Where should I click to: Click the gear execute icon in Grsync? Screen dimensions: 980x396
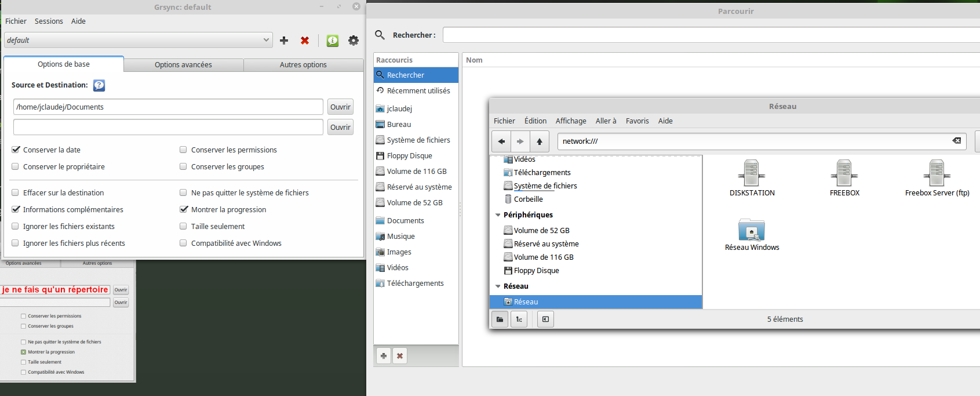click(x=354, y=40)
